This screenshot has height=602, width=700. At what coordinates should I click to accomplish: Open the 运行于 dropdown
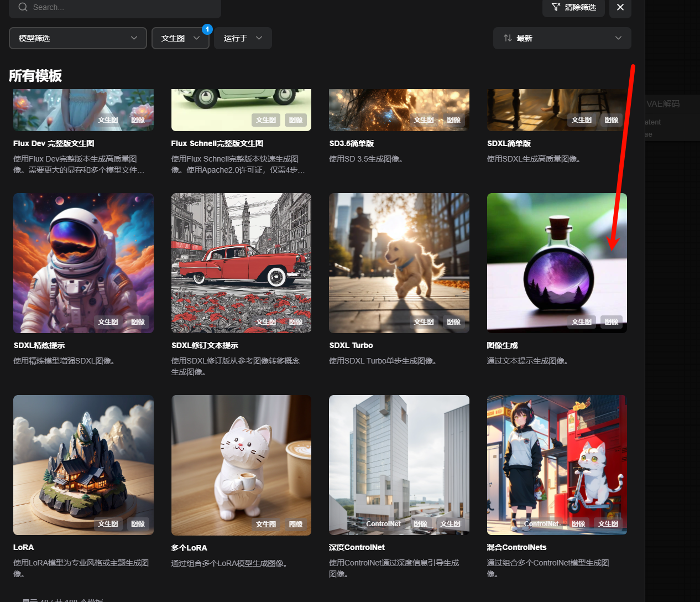[243, 38]
